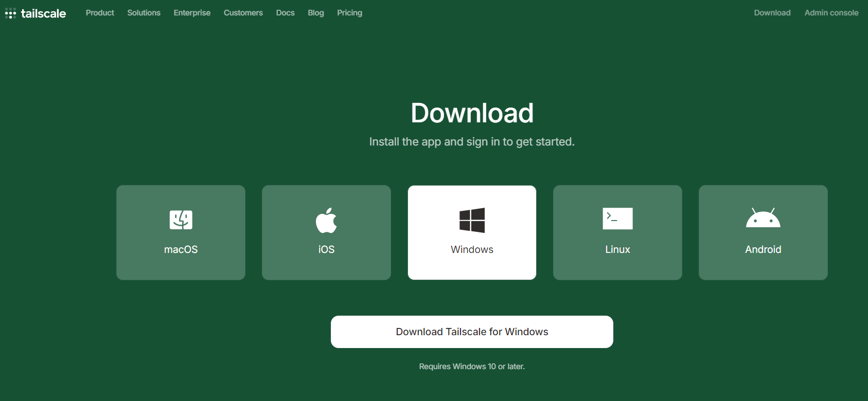The width and height of the screenshot is (868, 401).
Task: Click the tailscale wordmark
Action: click(43, 13)
